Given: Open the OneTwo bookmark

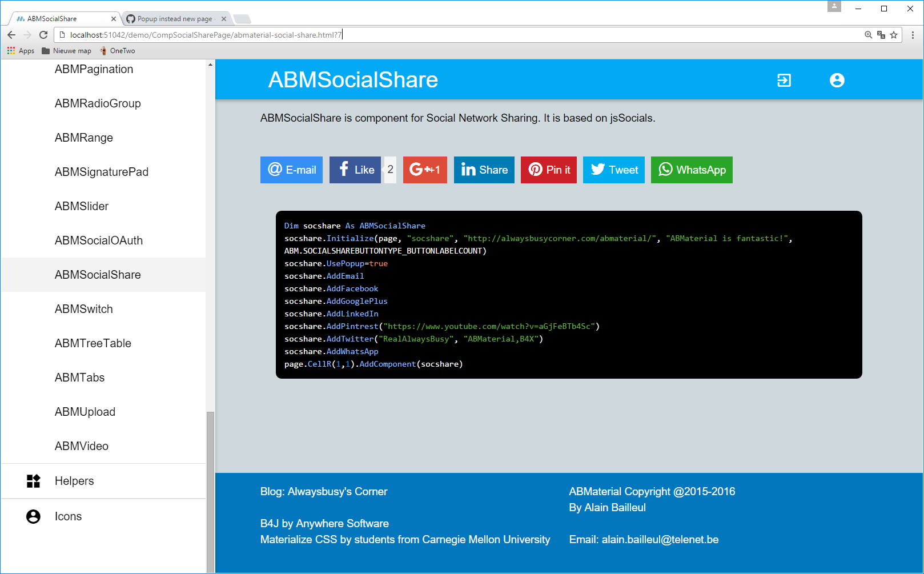Looking at the screenshot, I should pos(118,51).
